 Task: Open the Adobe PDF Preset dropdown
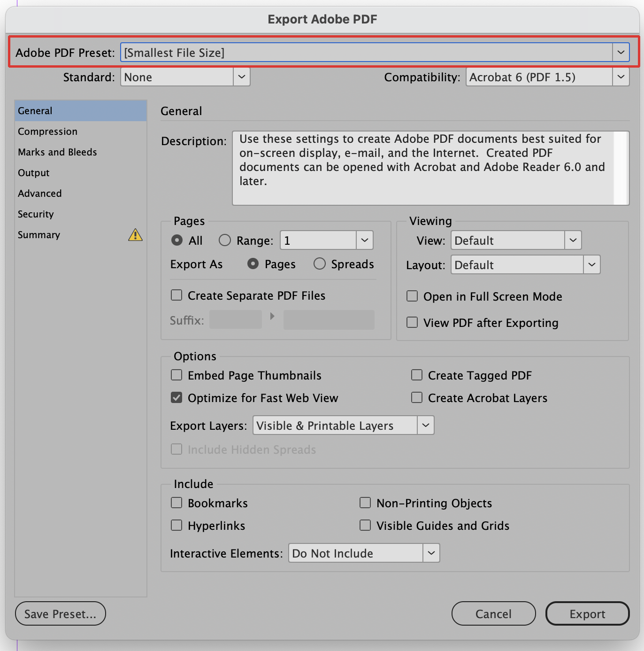[x=621, y=52]
